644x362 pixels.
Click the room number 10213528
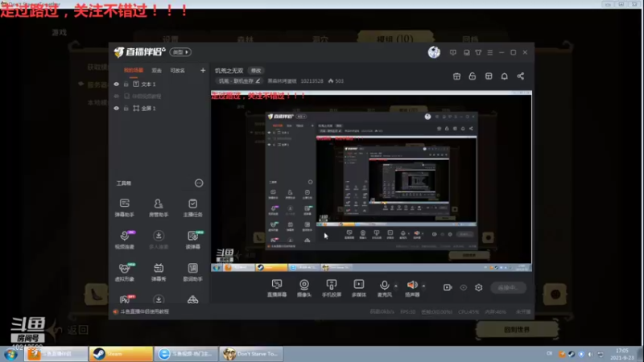tap(312, 81)
